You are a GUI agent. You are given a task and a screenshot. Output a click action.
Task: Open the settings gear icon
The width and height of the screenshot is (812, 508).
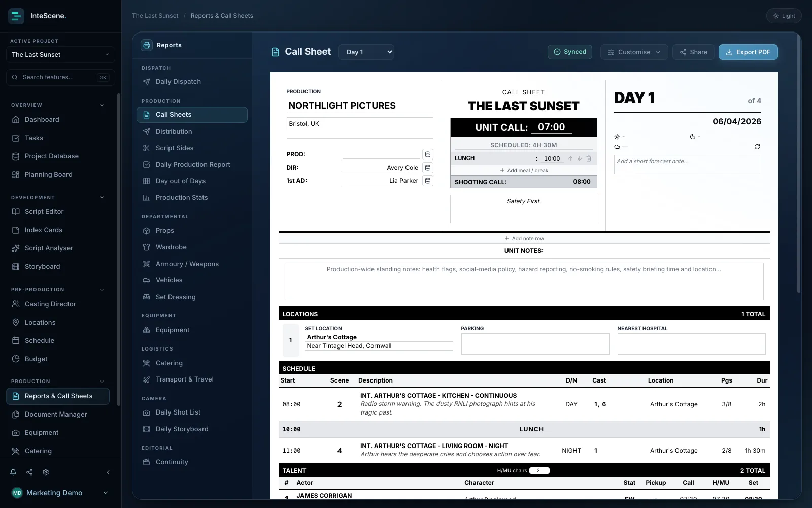(46, 472)
